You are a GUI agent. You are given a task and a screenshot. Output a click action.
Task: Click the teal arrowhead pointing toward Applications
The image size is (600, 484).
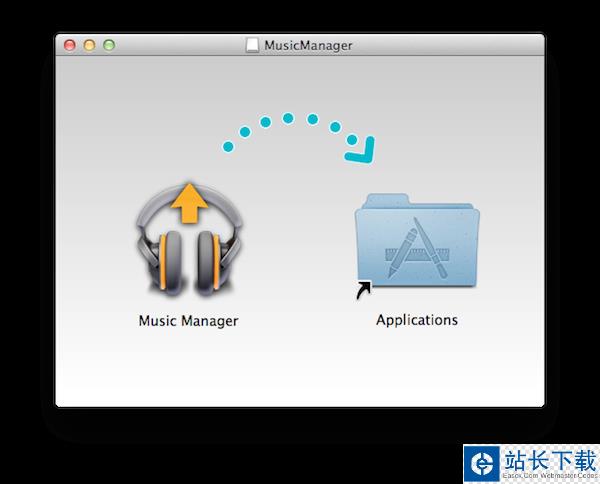pyautogui.click(x=361, y=150)
